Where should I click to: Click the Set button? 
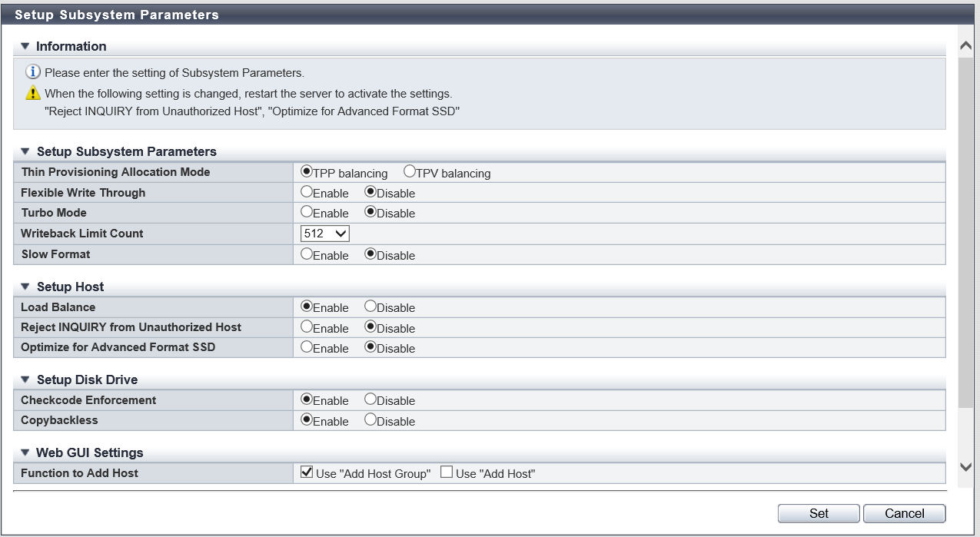(819, 513)
